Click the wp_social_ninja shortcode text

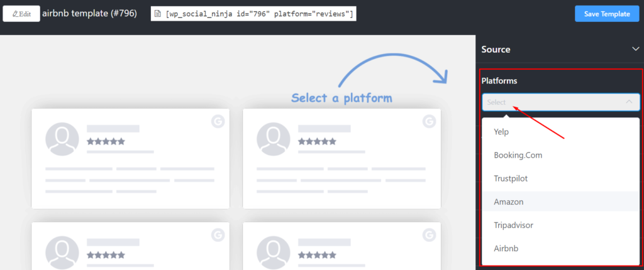(259, 14)
